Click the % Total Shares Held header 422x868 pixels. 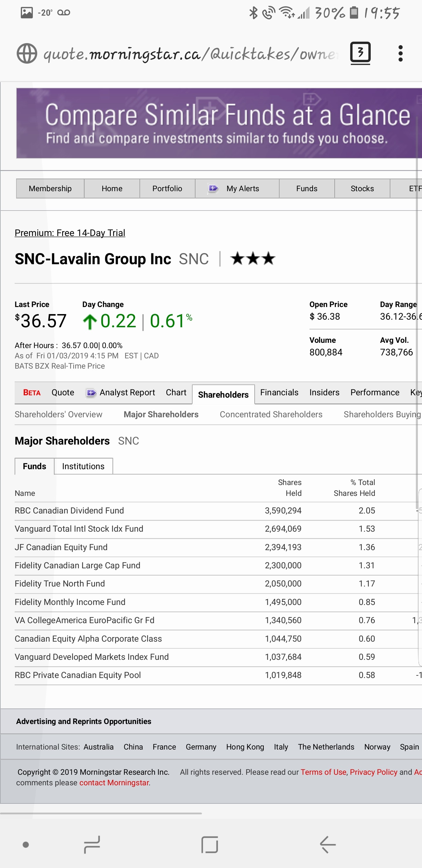354,488
